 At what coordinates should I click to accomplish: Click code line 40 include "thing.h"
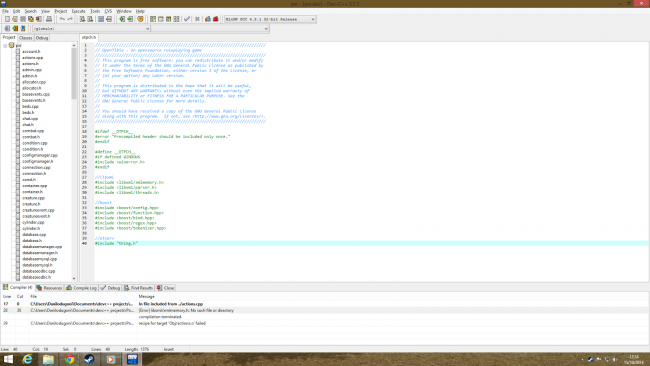point(116,243)
